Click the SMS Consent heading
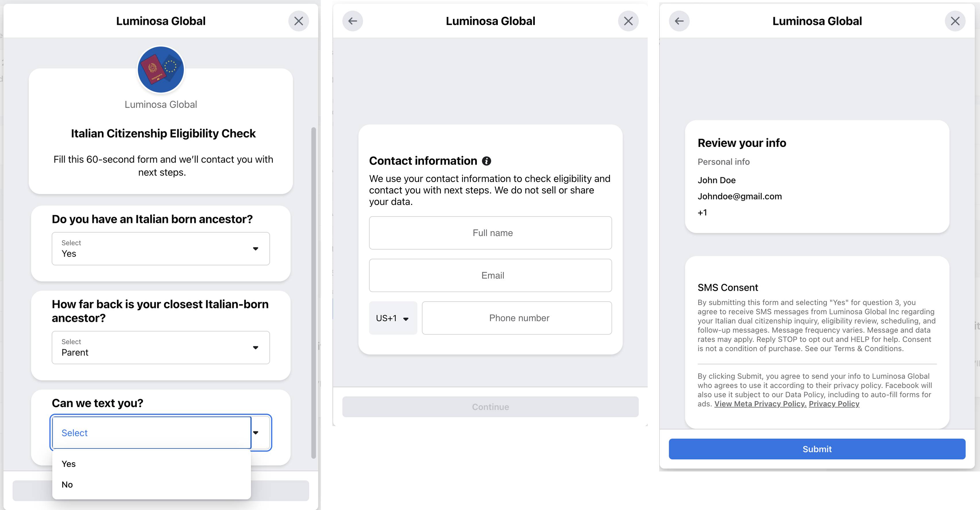Image resolution: width=980 pixels, height=510 pixels. click(x=728, y=287)
